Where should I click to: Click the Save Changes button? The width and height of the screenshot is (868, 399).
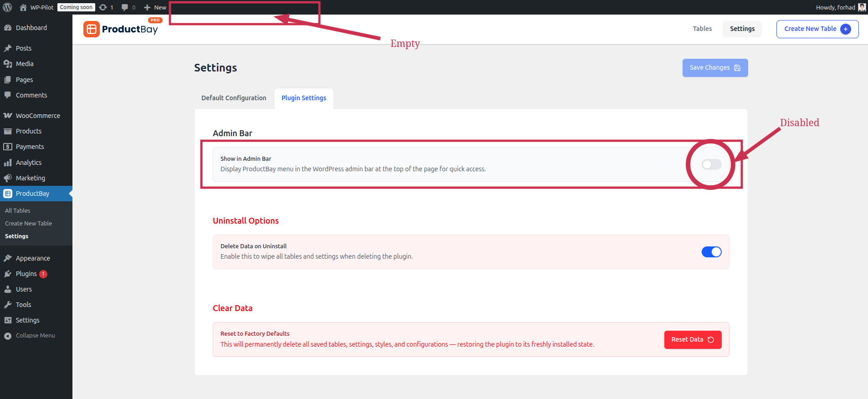715,68
